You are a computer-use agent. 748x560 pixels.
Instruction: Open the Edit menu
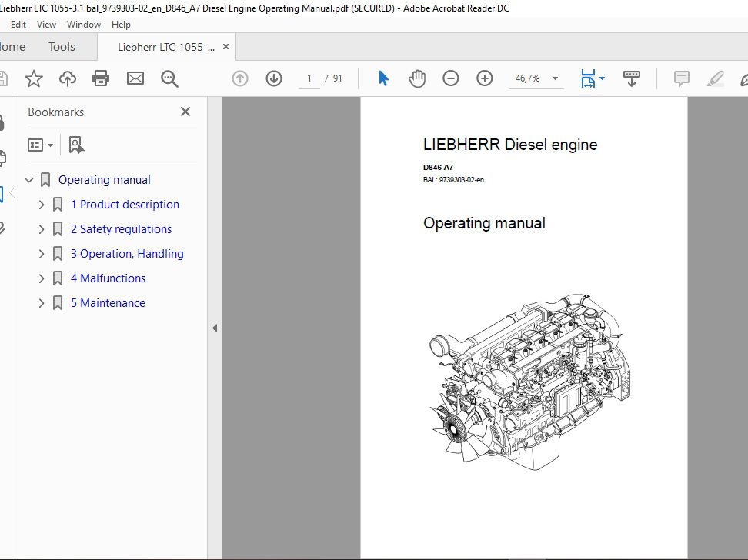point(18,24)
